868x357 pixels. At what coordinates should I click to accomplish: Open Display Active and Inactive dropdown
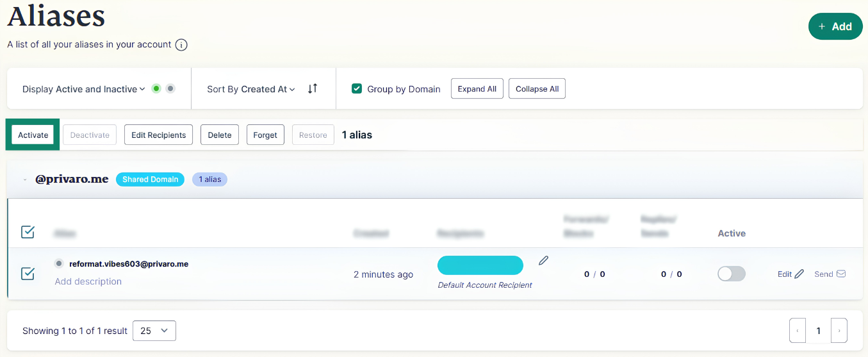click(84, 89)
